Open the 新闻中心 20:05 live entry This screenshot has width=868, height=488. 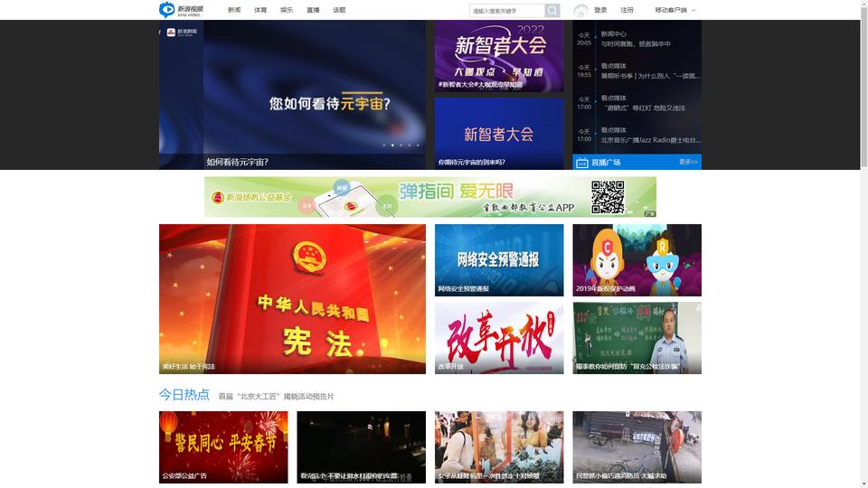[637, 39]
